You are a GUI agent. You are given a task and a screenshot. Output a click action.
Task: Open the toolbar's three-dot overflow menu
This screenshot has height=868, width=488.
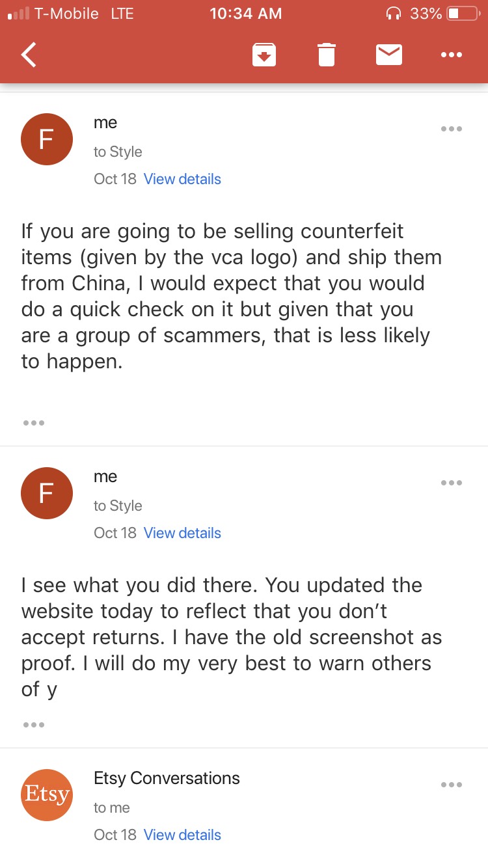[x=451, y=55]
